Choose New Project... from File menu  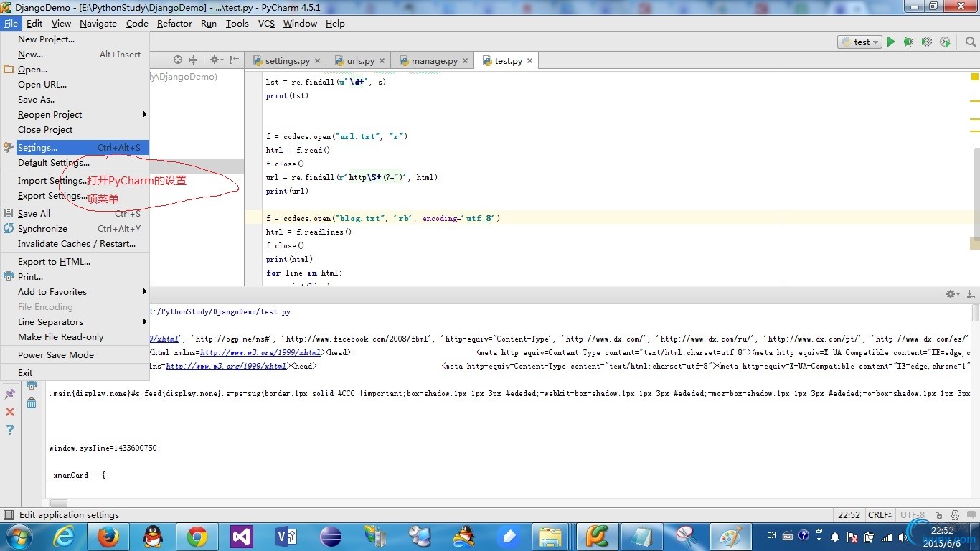tap(75, 39)
